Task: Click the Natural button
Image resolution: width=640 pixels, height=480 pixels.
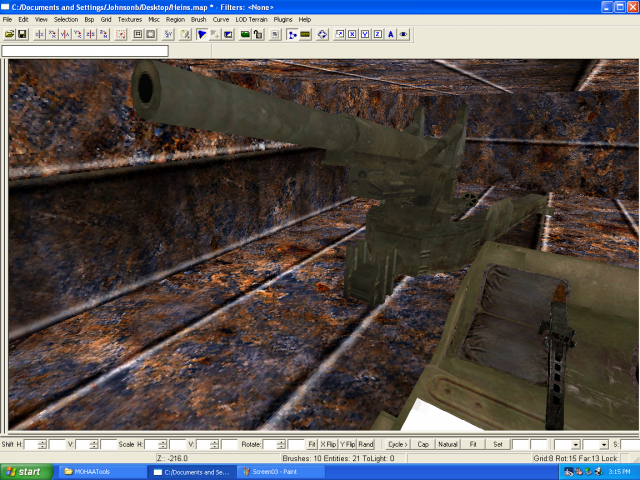Action: coord(448,444)
